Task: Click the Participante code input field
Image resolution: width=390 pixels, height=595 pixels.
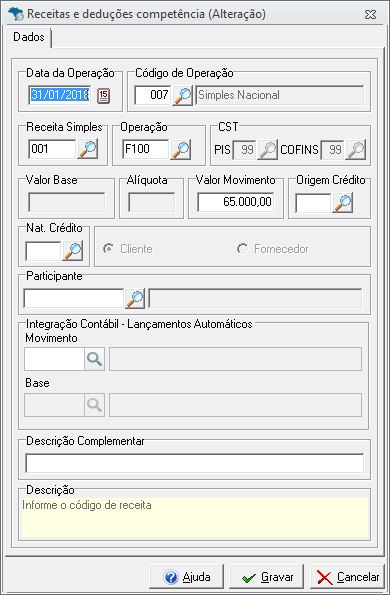Action: tap(74, 299)
